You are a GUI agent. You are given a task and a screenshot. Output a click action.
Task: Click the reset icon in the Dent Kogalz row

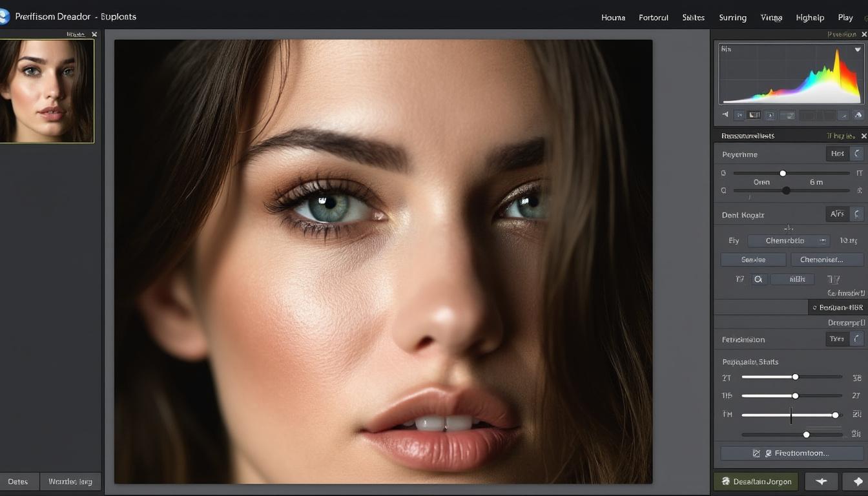857,214
